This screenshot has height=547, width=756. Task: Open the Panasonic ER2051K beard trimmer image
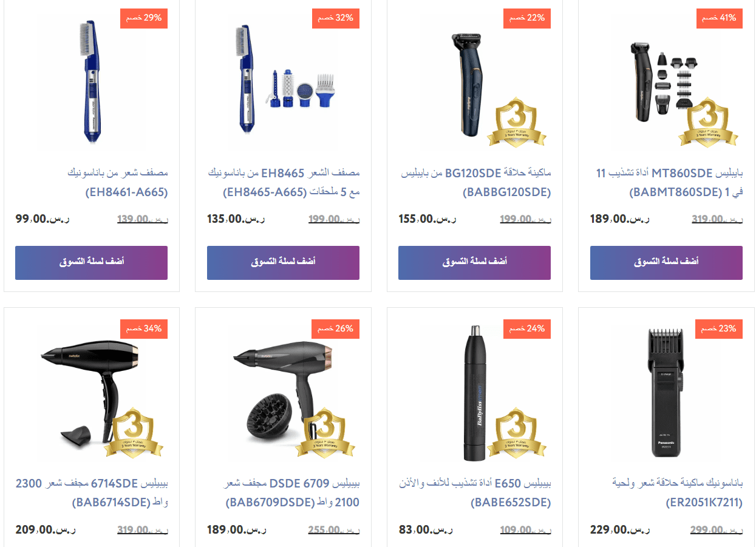pyautogui.click(x=667, y=393)
